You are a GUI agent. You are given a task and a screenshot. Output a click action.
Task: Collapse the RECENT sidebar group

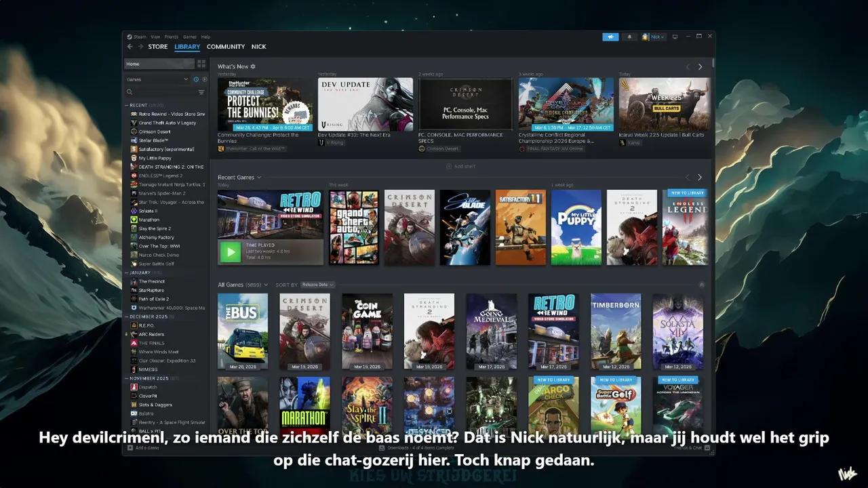(126, 105)
